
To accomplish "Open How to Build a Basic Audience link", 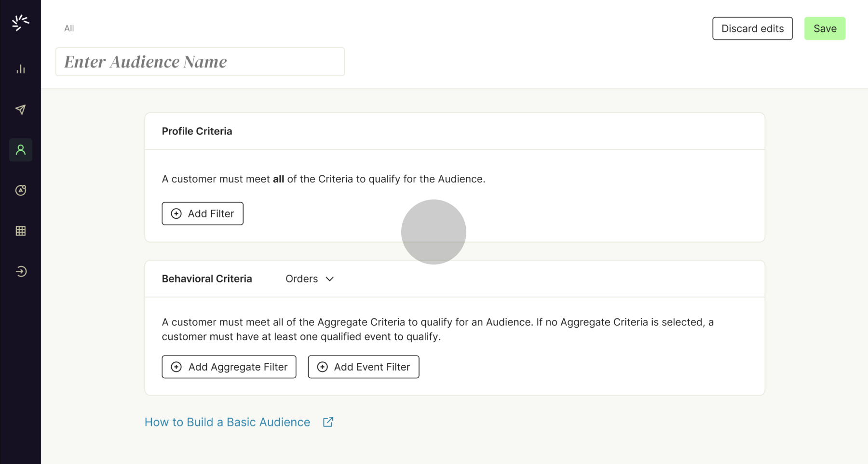I will coord(227,422).
